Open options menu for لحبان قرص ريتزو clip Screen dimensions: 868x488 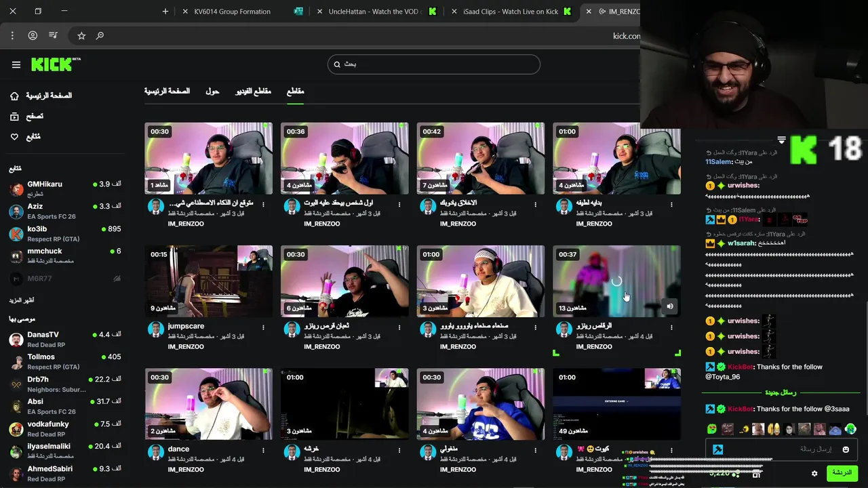tap(399, 327)
